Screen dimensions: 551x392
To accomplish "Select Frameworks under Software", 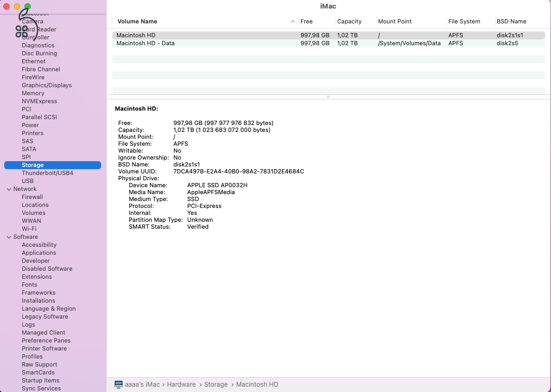I will 38,293.
